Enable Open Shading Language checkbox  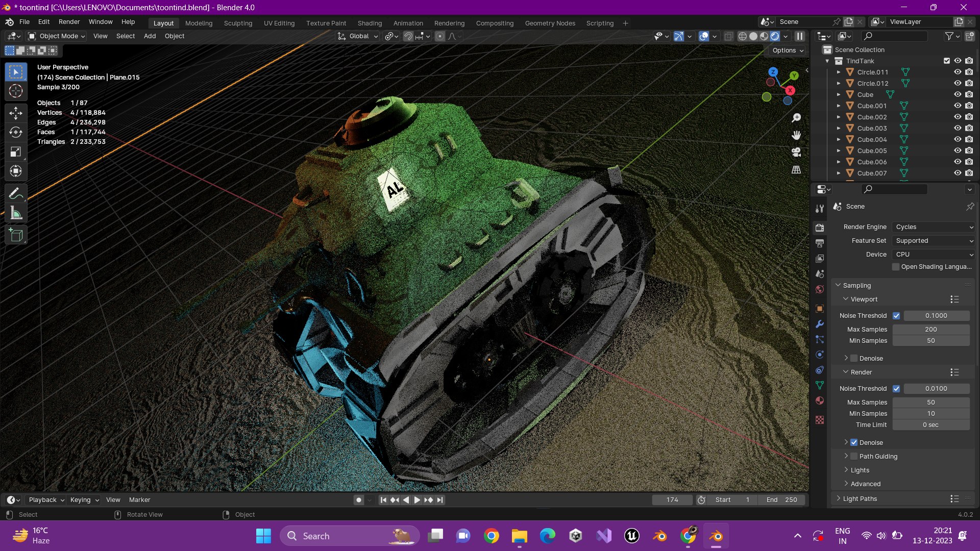pos(896,267)
